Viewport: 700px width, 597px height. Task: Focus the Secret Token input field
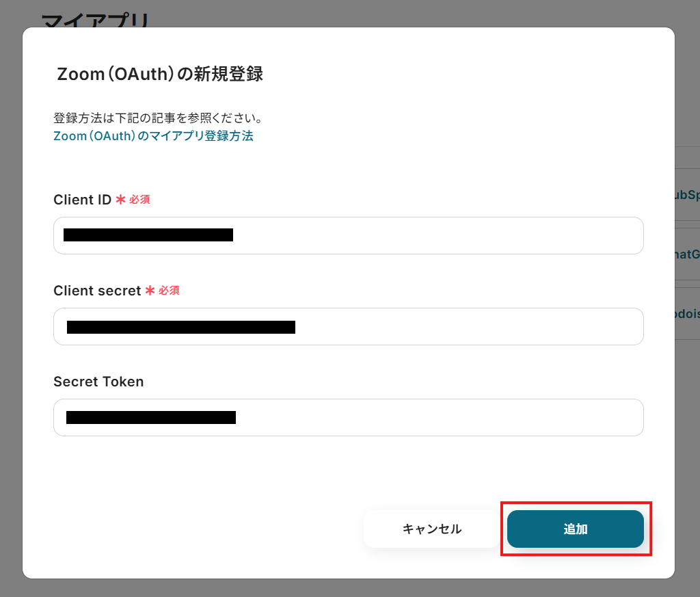348,418
